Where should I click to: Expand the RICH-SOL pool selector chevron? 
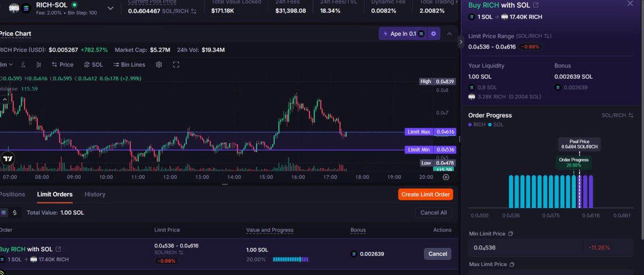(x=111, y=8)
